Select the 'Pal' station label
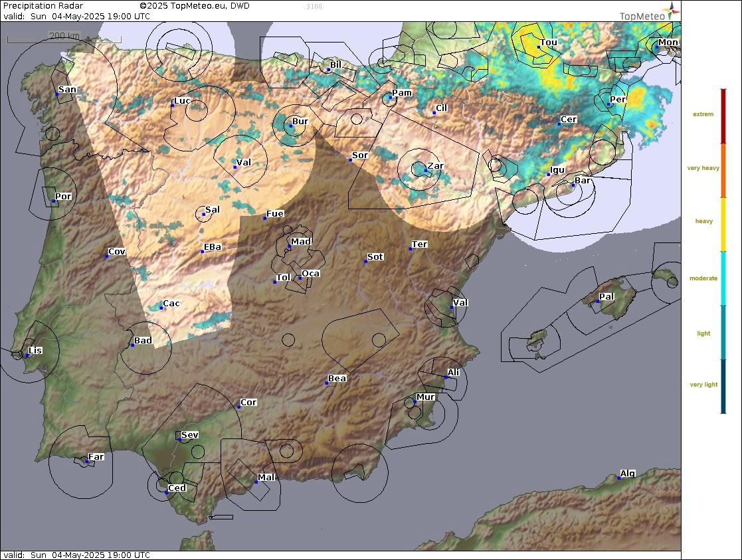742x560 pixels. click(x=606, y=297)
